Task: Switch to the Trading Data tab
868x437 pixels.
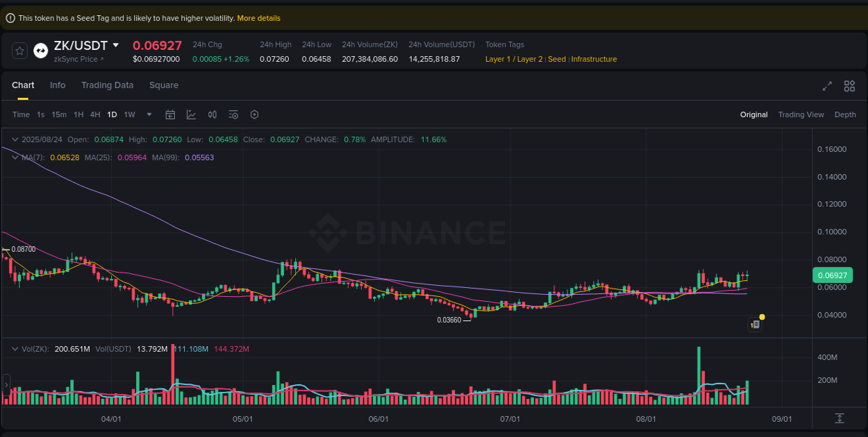Action: click(107, 85)
